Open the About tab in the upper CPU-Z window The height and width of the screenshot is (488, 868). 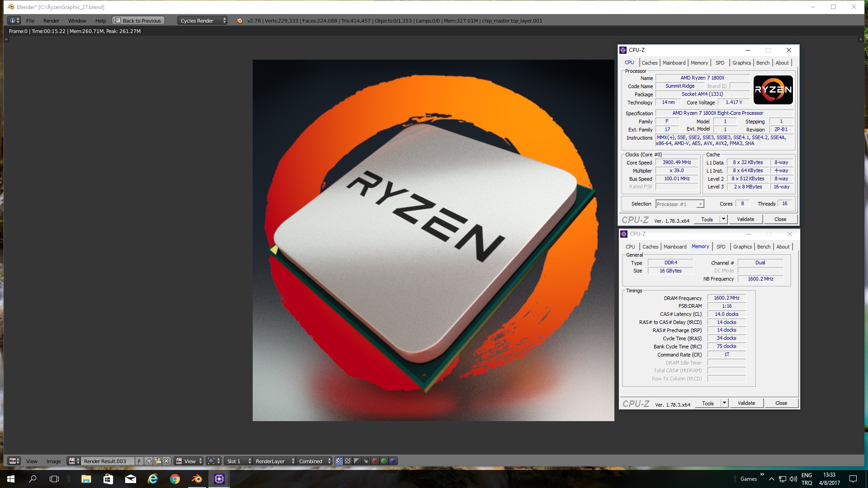[782, 63]
